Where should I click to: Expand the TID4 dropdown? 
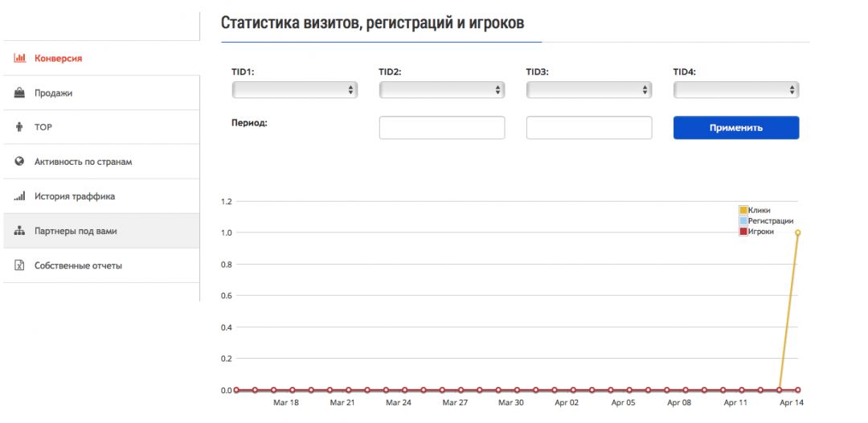736,90
